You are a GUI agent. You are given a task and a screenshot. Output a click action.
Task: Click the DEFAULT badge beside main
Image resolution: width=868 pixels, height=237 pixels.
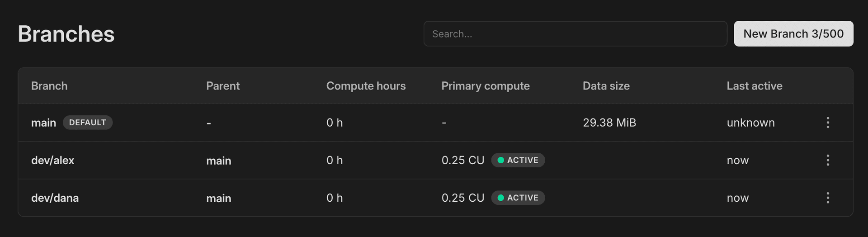[x=88, y=123]
